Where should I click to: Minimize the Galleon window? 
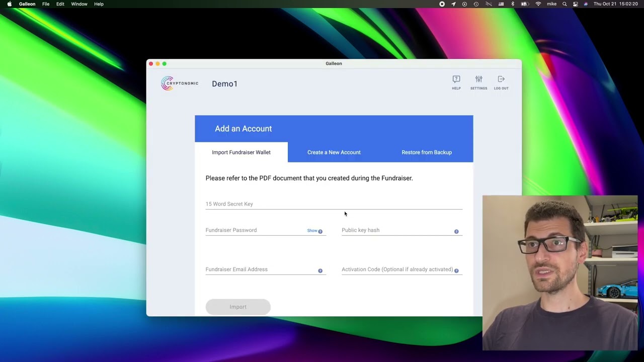click(157, 64)
